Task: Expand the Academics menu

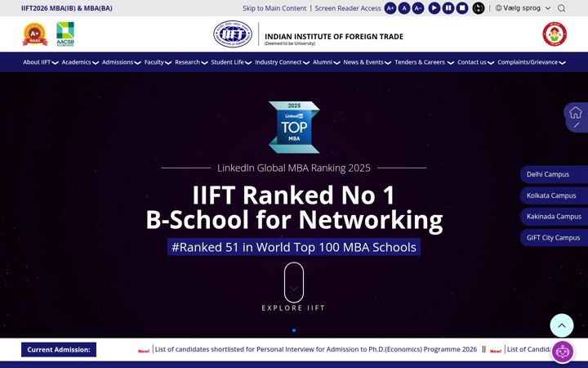Action: [80, 62]
